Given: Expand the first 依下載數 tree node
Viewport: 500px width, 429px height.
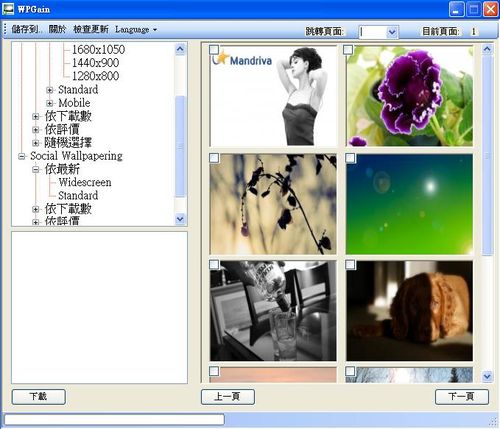Looking at the screenshot, I should click(36, 117).
